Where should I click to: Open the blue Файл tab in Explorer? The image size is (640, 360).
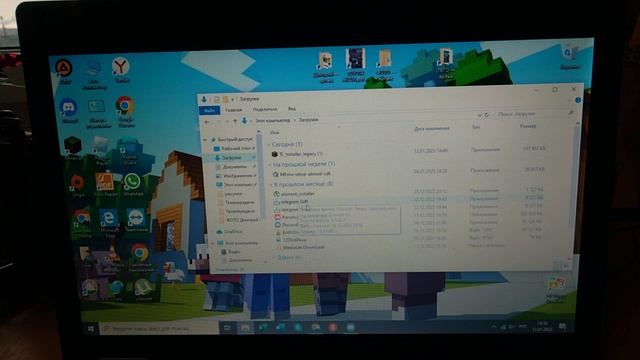click(209, 110)
